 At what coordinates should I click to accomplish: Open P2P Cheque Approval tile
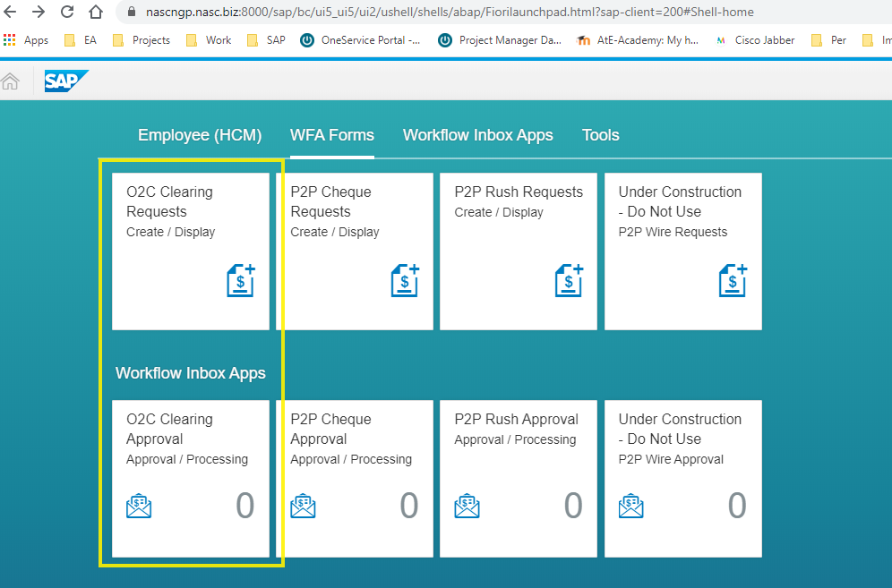355,479
